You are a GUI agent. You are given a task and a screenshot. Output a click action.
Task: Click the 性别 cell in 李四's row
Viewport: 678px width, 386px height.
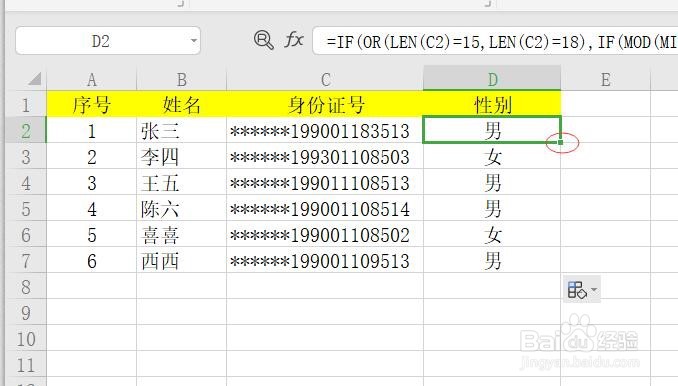[x=492, y=156]
